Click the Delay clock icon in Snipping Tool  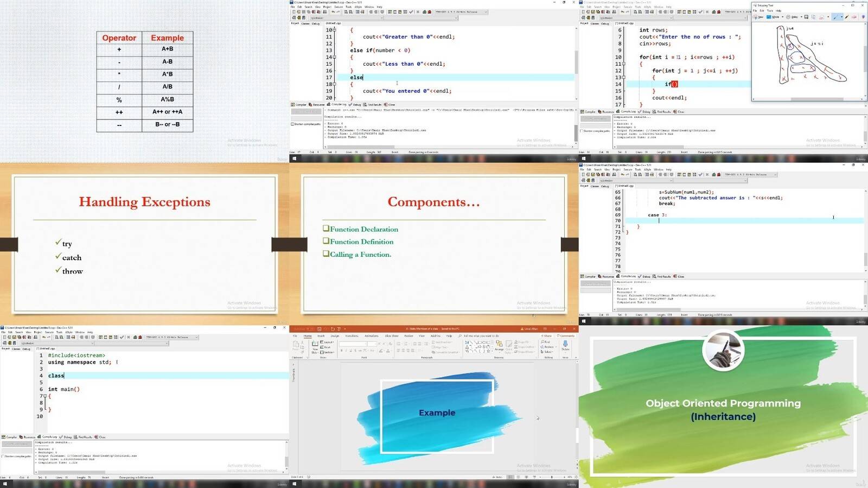[x=788, y=17]
